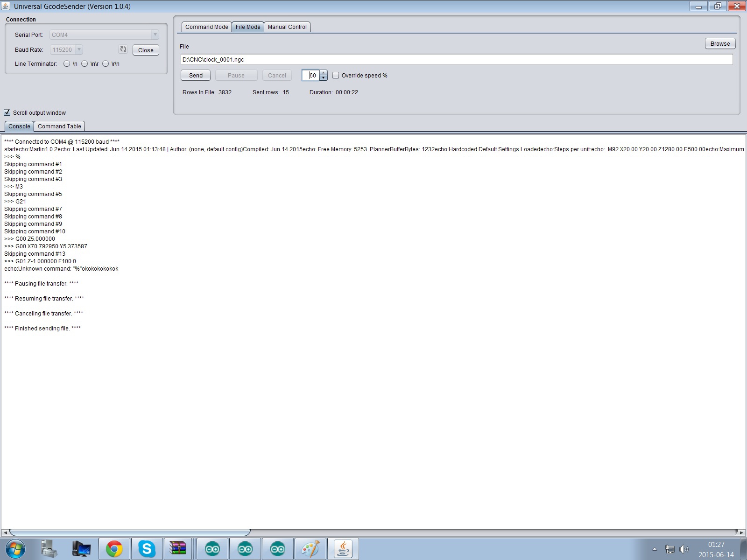Image resolution: width=747 pixels, height=560 pixels.
Task: Switch to Manual Control tab
Action: coord(287,27)
